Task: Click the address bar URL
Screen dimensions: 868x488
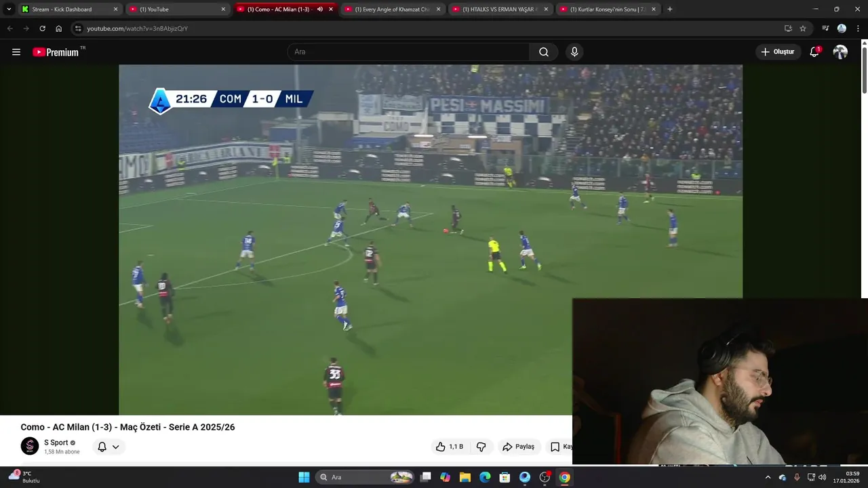Action: (x=138, y=28)
